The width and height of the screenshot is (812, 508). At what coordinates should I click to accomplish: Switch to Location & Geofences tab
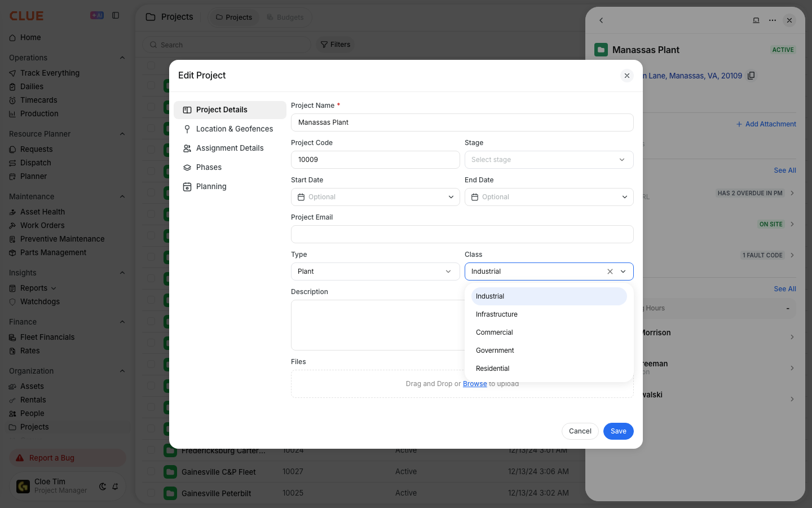click(x=230, y=129)
